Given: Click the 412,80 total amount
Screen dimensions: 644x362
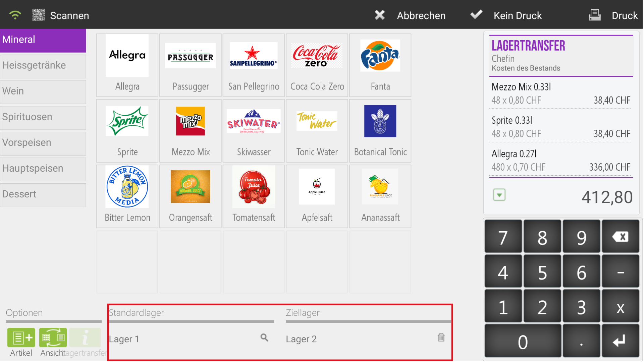Looking at the screenshot, I should click(x=607, y=197).
